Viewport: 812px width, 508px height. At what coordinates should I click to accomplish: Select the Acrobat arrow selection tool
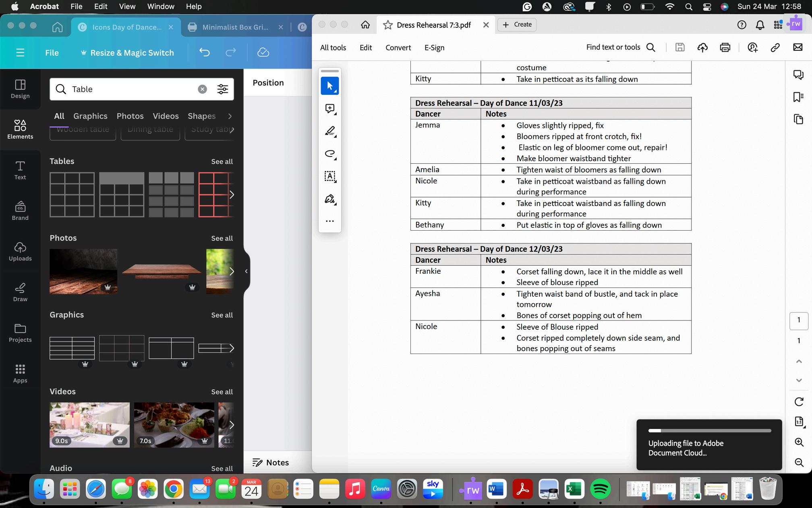[329, 86]
